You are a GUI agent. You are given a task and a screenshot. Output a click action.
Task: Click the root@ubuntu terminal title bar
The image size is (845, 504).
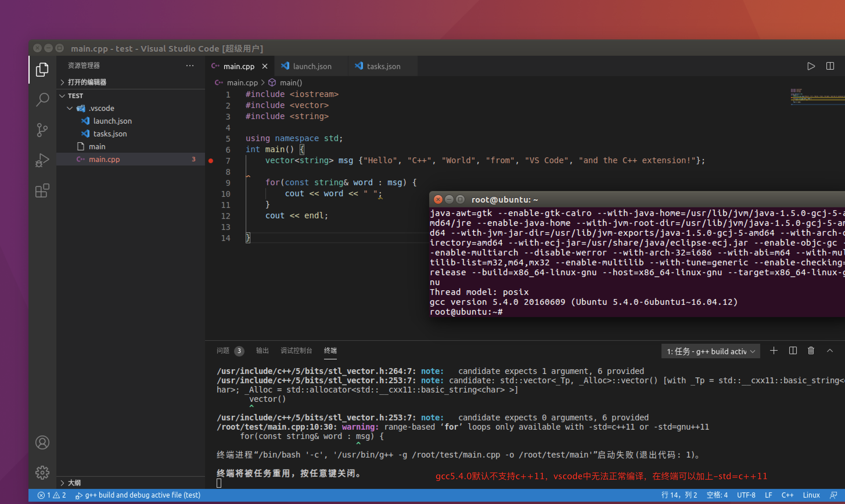click(637, 199)
